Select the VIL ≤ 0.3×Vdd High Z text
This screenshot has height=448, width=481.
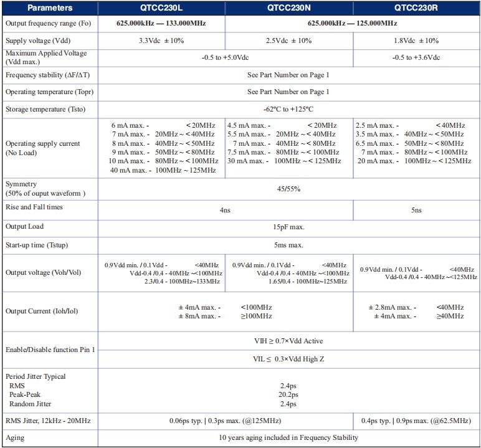click(x=288, y=358)
